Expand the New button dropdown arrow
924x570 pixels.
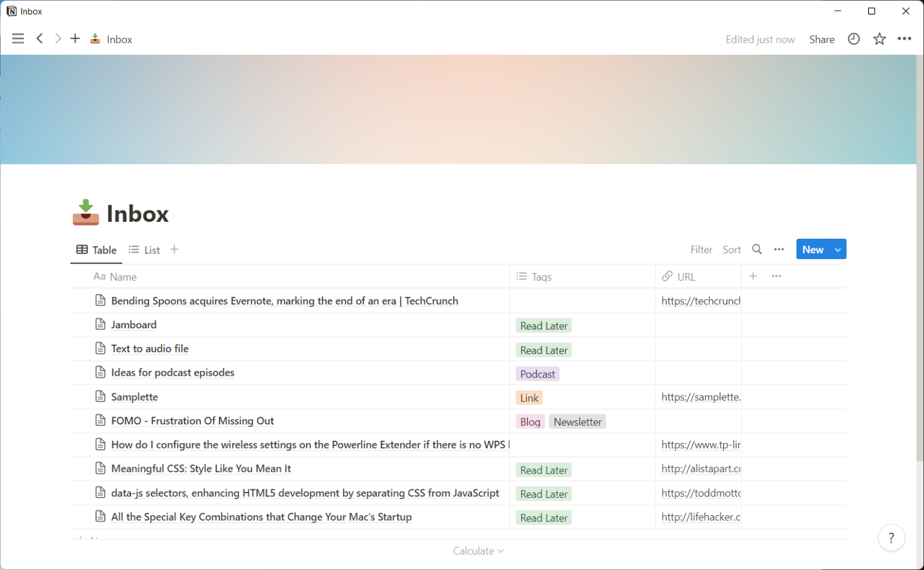[x=838, y=250]
